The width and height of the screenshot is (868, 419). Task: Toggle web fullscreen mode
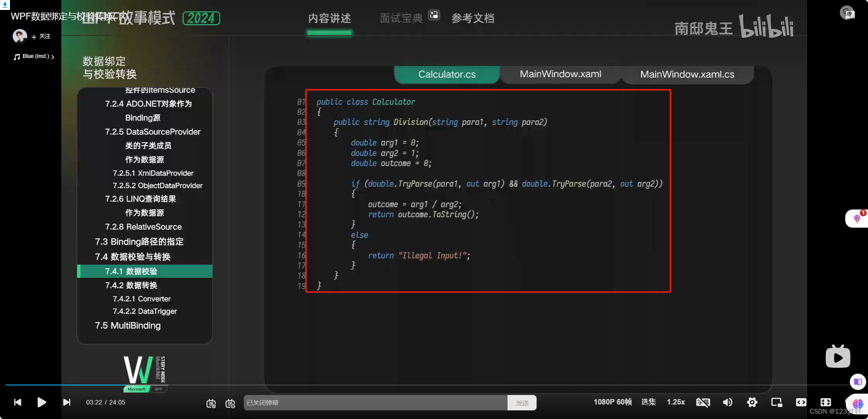826,402
